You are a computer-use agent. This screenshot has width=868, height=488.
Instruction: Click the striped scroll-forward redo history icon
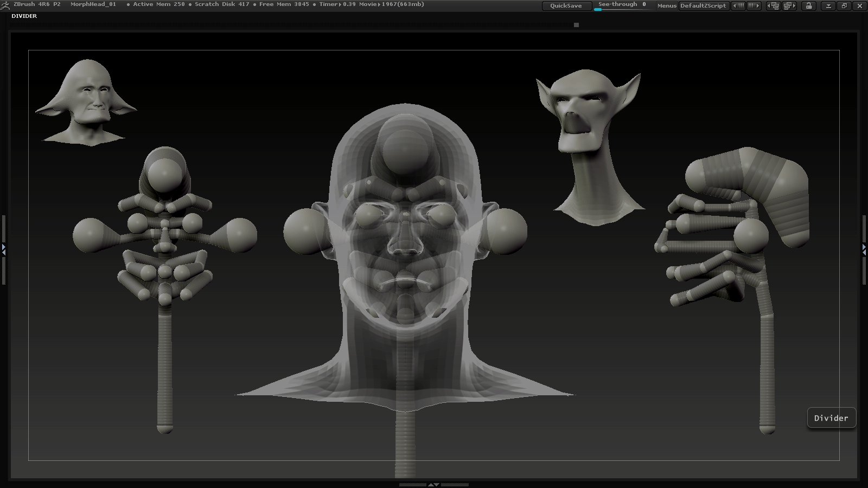(x=754, y=5)
